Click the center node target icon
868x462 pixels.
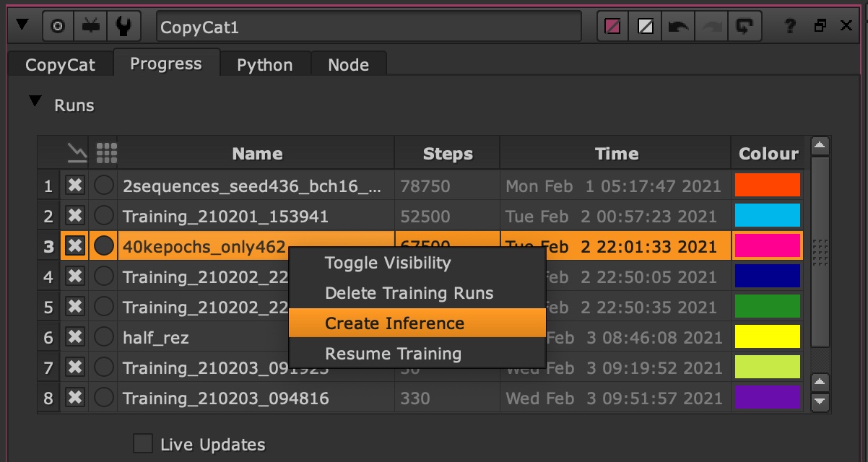(x=58, y=27)
